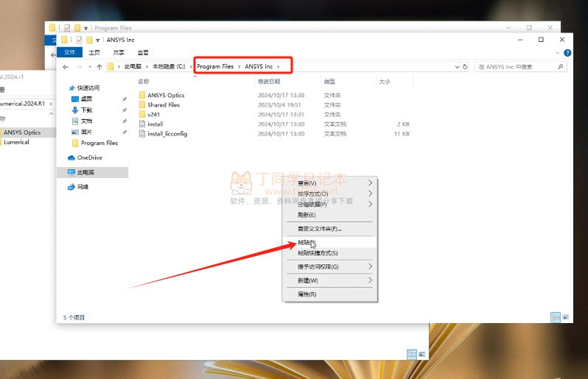Open the Help question mark icon
588x379 pixels.
tap(567, 53)
